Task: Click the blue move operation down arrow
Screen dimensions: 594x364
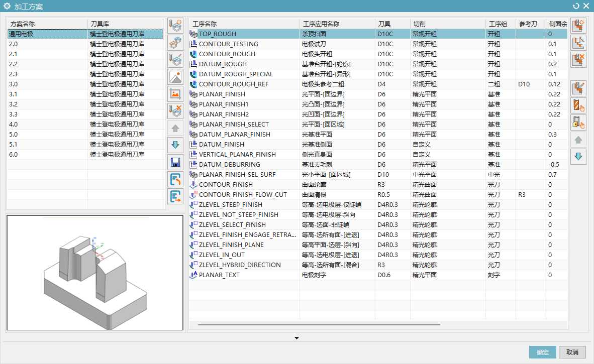Action: tap(578, 157)
